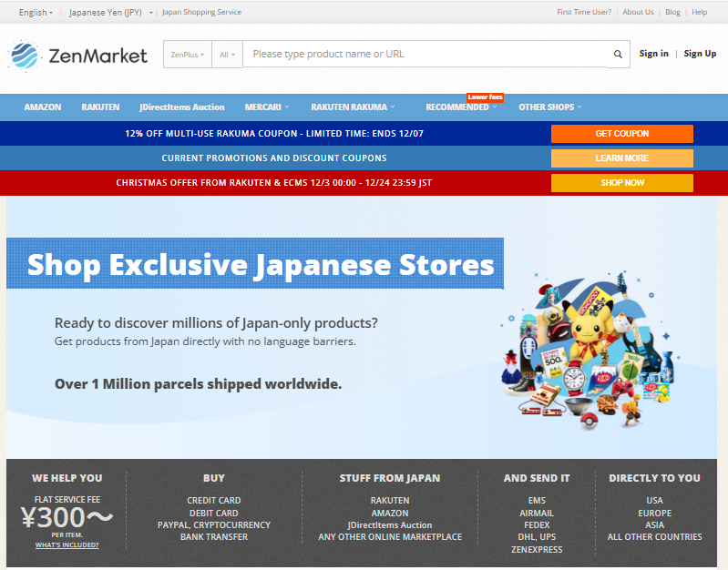
Task: Click the ¥300 flat service fee text
Action: 67,517
